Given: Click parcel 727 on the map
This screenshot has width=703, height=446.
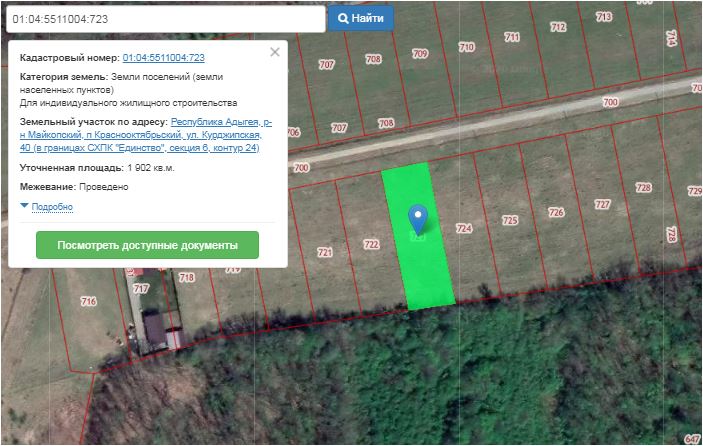Looking at the screenshot, I should click(x=602, y=204).
